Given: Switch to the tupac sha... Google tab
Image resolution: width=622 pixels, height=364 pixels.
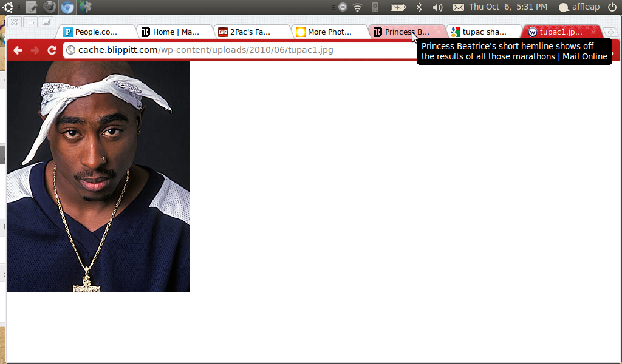Looking at the screenshot, I should [x=485, y=32].
